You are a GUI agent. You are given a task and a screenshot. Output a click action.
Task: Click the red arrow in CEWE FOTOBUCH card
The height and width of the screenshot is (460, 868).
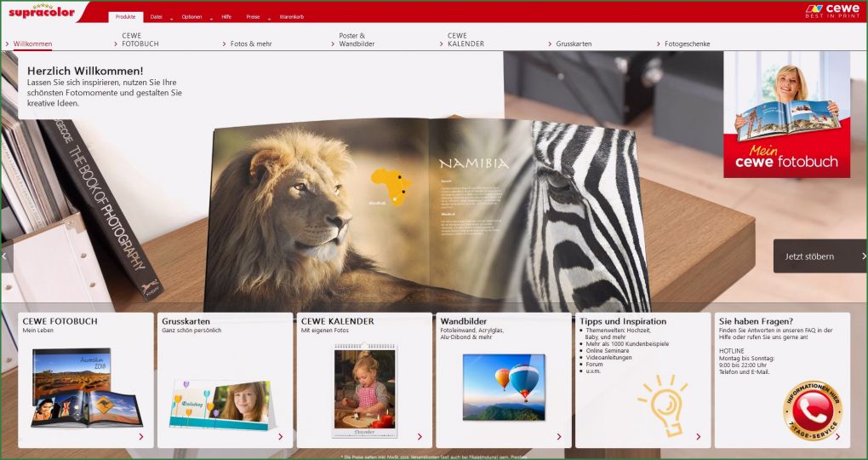[141, 437]
